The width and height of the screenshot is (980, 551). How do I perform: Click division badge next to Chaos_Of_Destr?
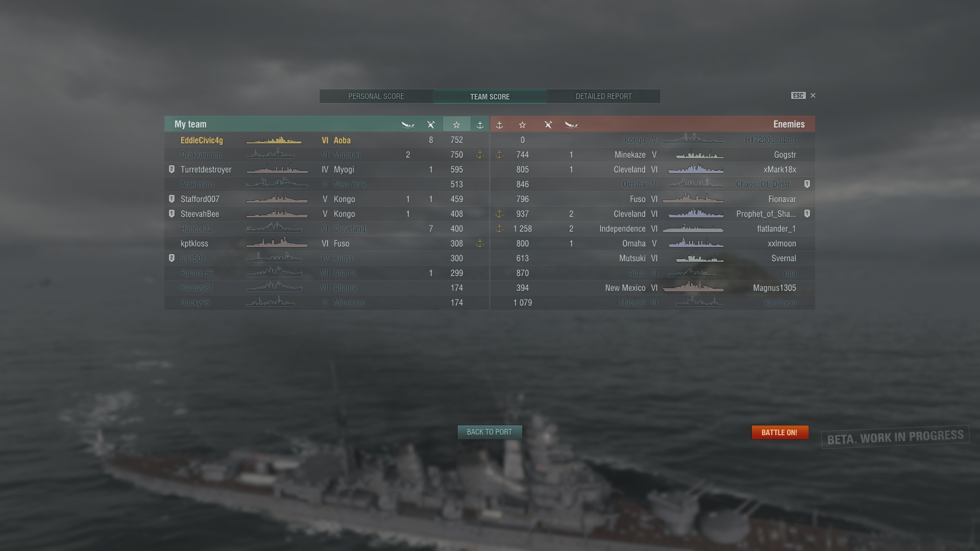pyautogui.click(x=807, y=184)
